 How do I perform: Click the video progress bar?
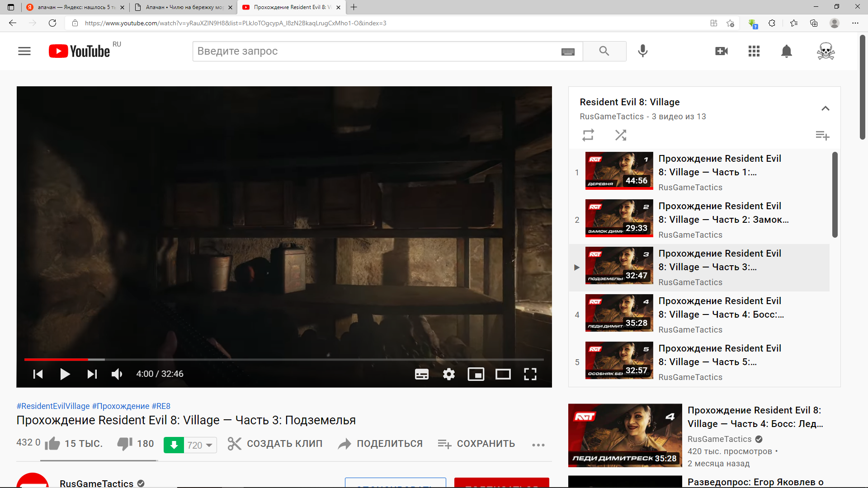point(283,360)
